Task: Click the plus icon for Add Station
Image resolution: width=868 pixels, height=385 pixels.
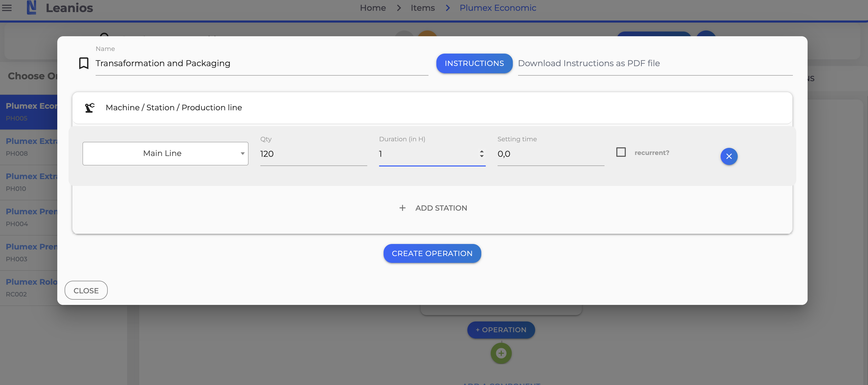Action: (x=402, y=208)
